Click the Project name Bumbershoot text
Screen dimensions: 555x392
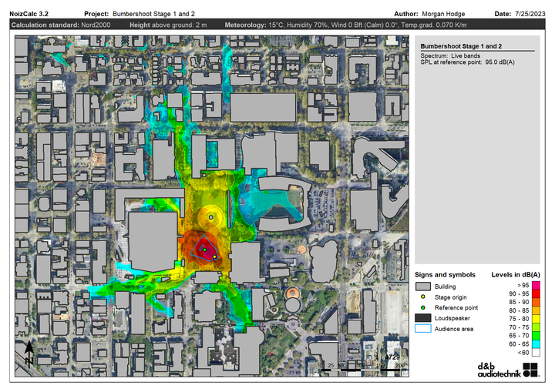(x=153, y=14)
